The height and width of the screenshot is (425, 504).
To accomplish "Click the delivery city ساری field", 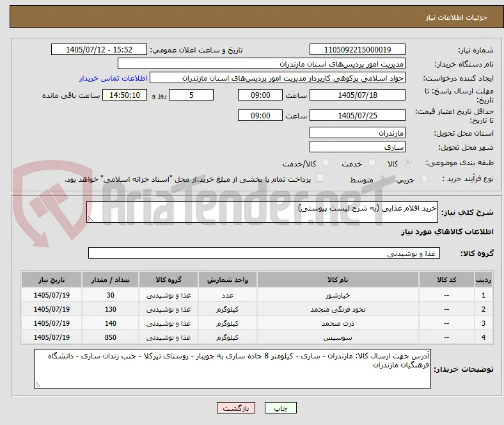I will [x=358, y=147].
